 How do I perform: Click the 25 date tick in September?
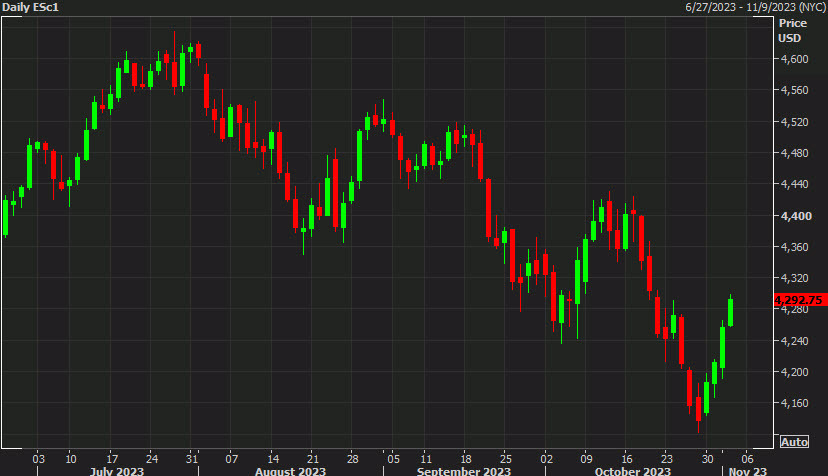pyautogui.click(x=506, y=459)
